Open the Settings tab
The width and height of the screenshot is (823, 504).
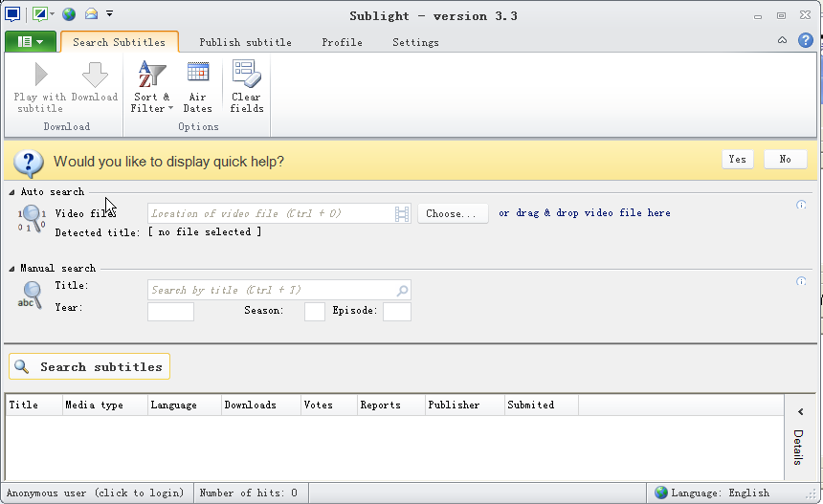[x=415, y=42]
